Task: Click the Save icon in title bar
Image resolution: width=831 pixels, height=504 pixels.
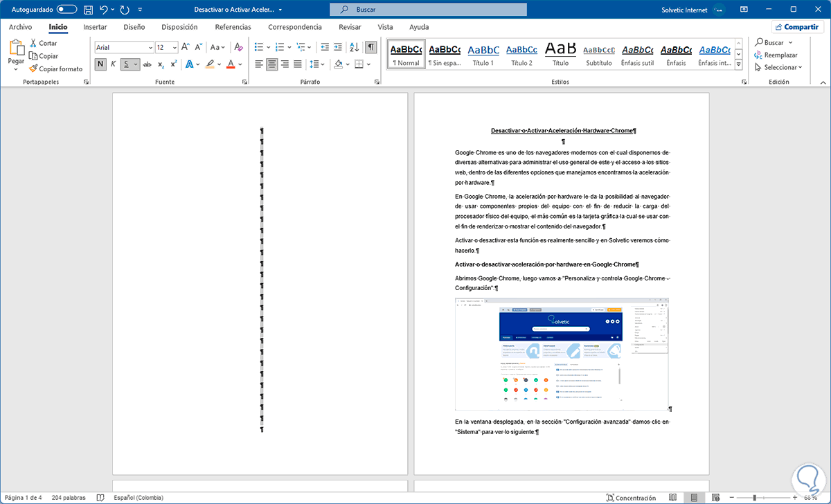Action: (x=88, y=10)
